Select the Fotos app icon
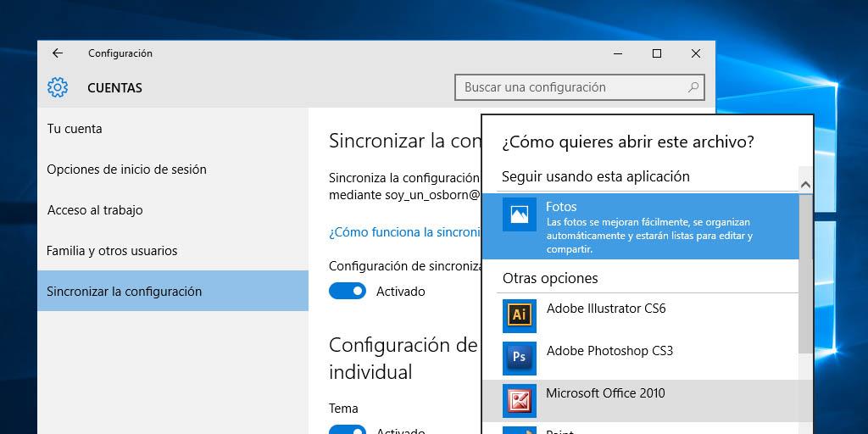 520,214
